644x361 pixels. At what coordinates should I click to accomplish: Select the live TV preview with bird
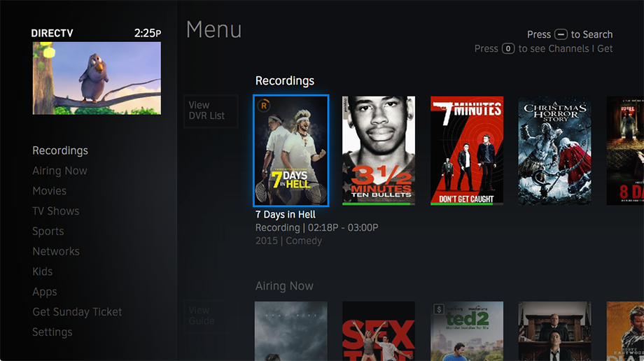(97, 78)
